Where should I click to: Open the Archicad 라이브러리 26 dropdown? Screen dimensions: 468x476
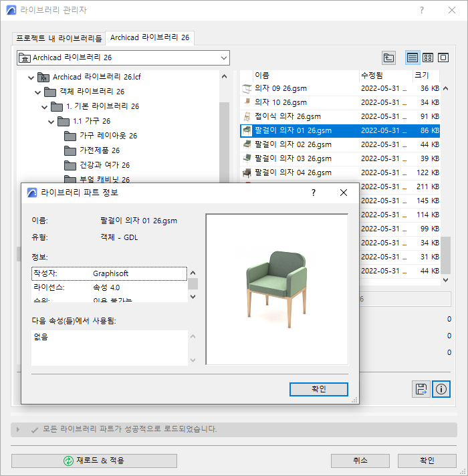pyautogui.click(x=123, y=57)
